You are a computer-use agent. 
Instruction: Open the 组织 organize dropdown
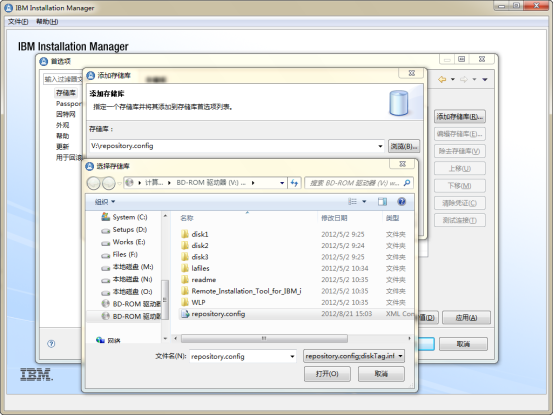[x=105, y=202]
